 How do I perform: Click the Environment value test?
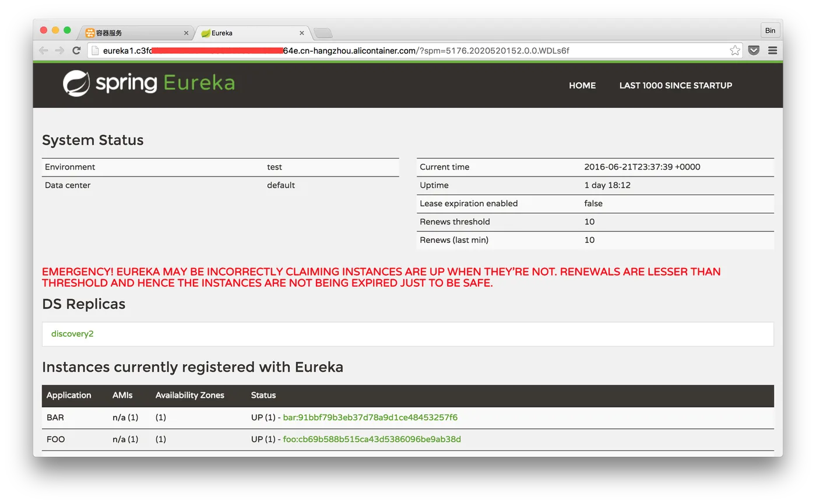point(275,167)
